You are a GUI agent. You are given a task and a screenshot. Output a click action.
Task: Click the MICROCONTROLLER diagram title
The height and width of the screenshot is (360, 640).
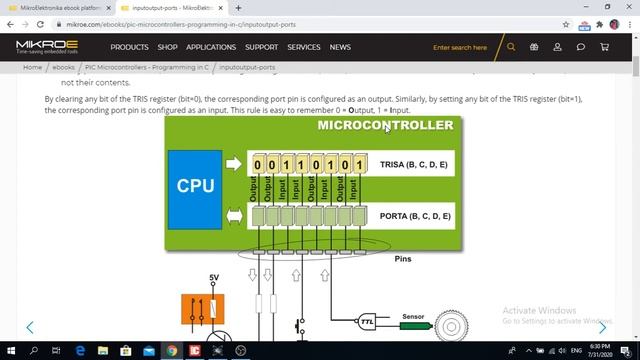[385, 125]
